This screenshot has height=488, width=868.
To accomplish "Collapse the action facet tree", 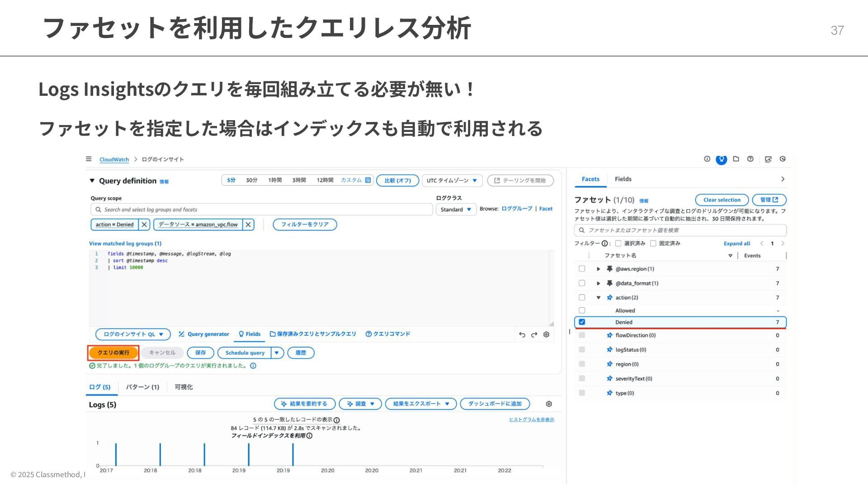I will click(x=598, y=298).
